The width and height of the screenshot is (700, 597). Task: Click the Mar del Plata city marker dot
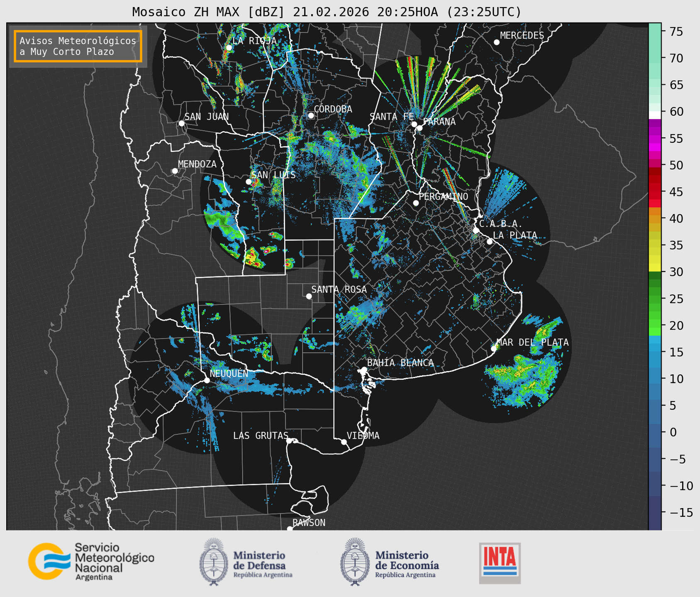[494, 349]
